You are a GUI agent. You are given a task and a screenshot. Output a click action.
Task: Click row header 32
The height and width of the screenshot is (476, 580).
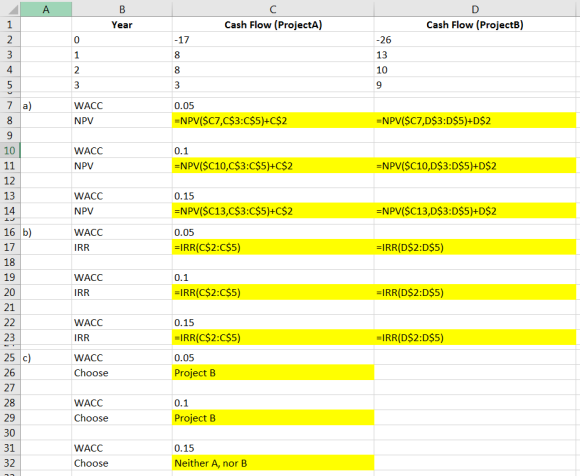coord(10,463)
